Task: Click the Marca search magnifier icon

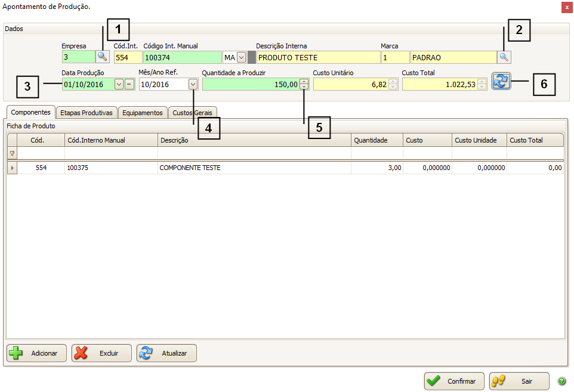Action: (504, 57)
